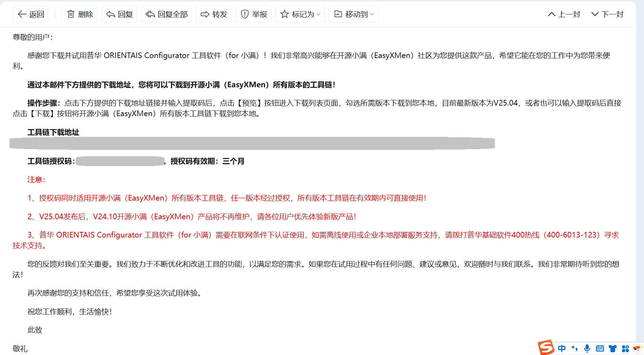Click the 工具链下载地址 heading

click(x=53, y=132)
